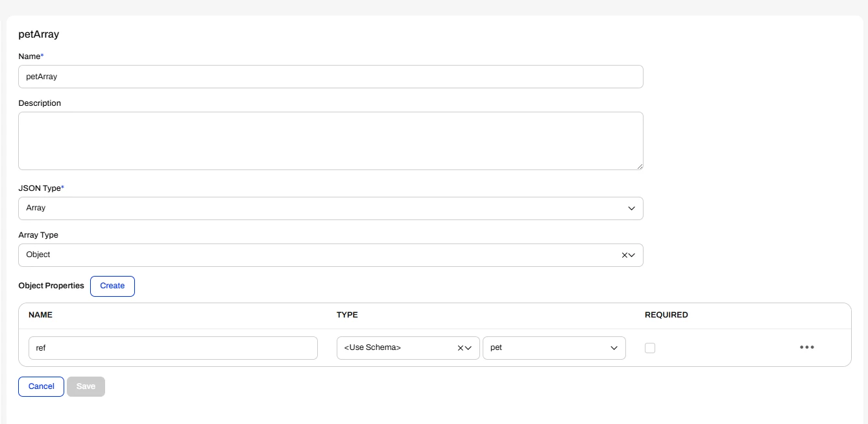Click inside the Description text area
The image size is (868, 424).
pos(331,141)
